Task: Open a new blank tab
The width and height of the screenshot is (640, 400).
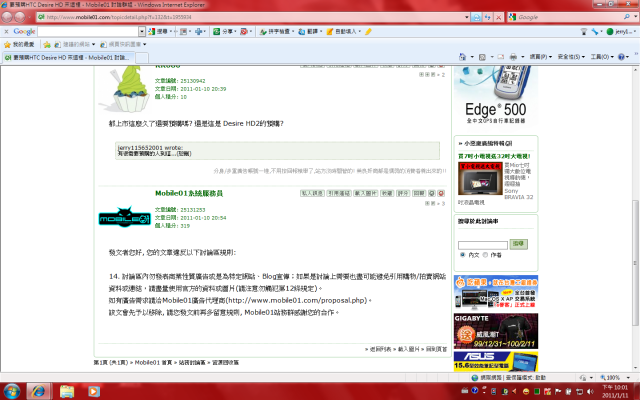Action: (142, 58)
